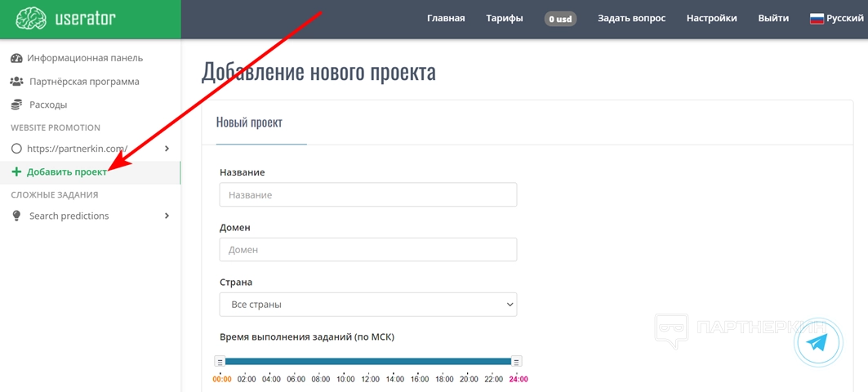Click the partner program people icon
This screenshot has width=868, height=392.
[x=16, y=82]
